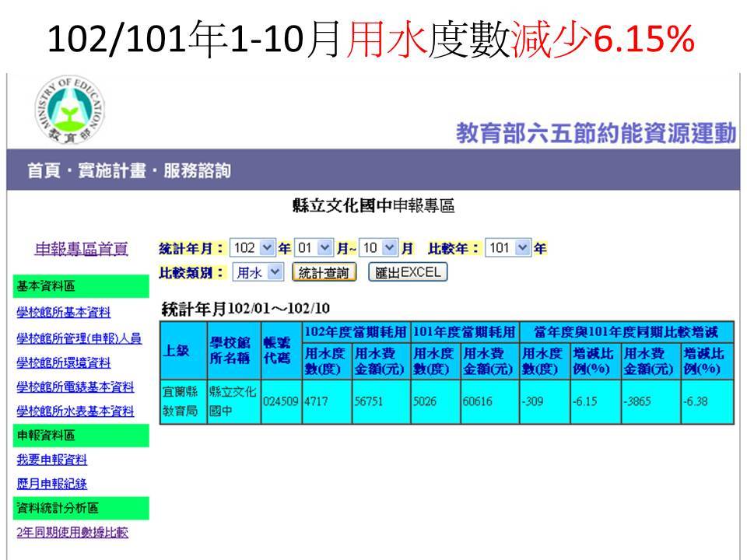Screen dimensions: 747x560
Task: Open the 學校館所環境資料 link
Action: (x=63, y=362)
